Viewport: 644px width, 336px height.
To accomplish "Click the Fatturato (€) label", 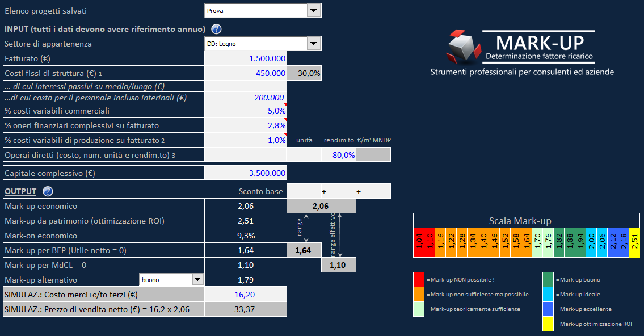I will [27, 58].
